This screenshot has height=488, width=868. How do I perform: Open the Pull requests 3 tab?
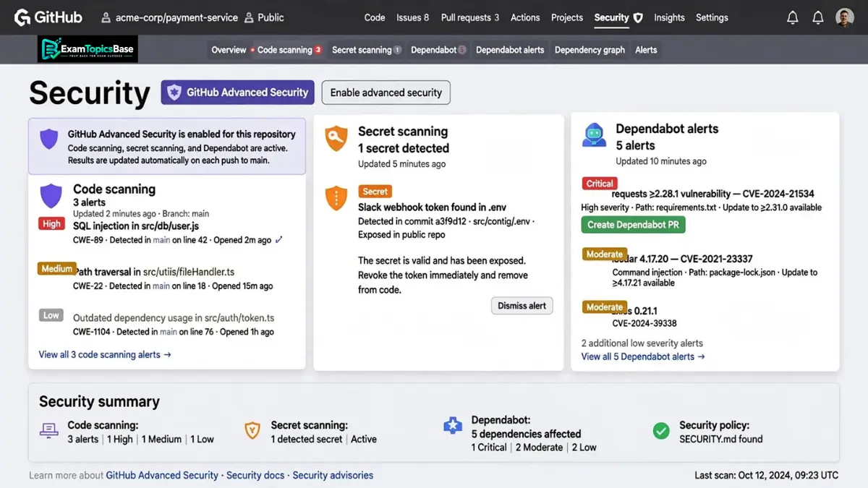(x=470, y=17)
